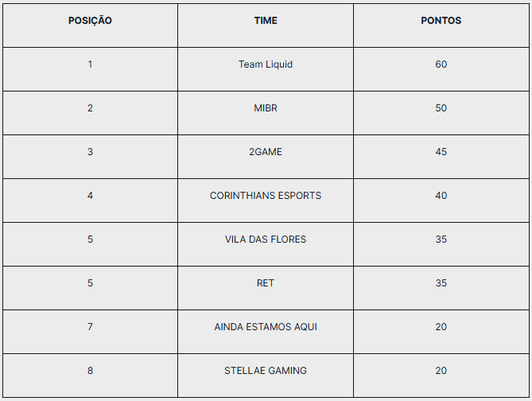Click the 50 points value

[x=441, y=108]
